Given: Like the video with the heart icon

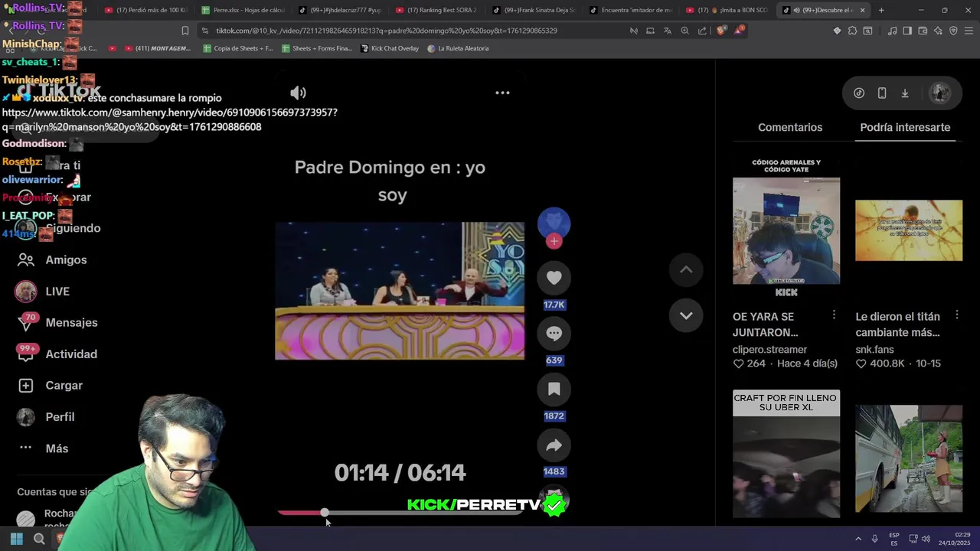Looking at the screenshot, I should (554, 278).
